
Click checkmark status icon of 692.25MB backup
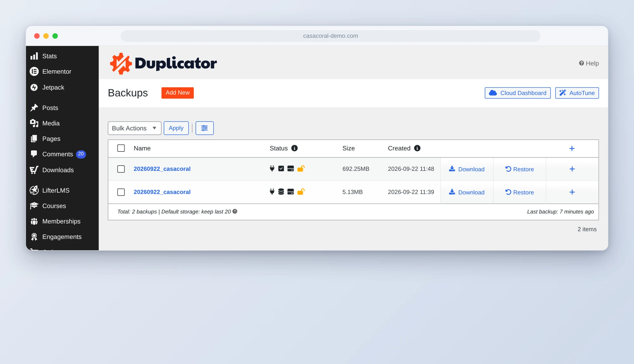281,169
